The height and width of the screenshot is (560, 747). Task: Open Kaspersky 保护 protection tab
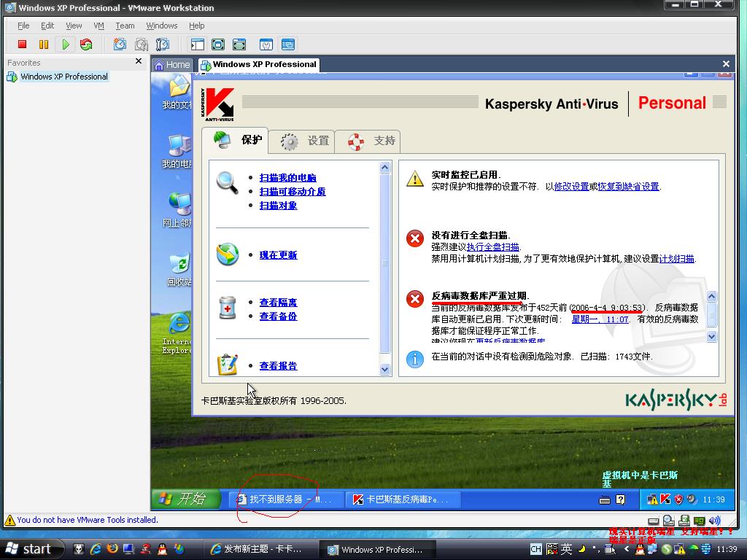(x=236, y=141)
